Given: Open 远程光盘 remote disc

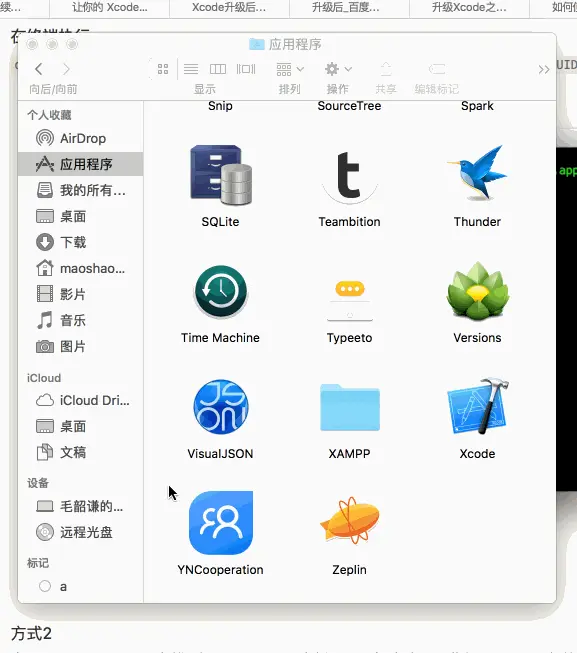Looking at the screenshot, I should tap(80, 532).
